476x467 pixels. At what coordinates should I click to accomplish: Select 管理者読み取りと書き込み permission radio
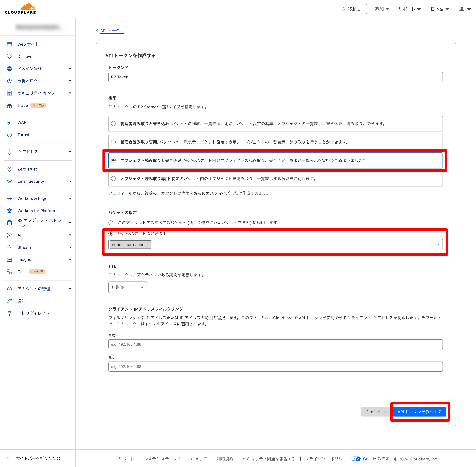[x=113, y=124]
